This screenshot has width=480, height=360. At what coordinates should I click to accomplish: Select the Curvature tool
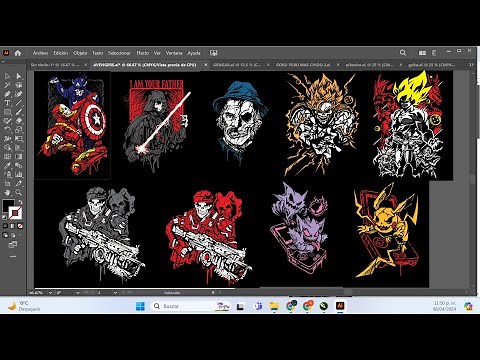coord(19,94)
